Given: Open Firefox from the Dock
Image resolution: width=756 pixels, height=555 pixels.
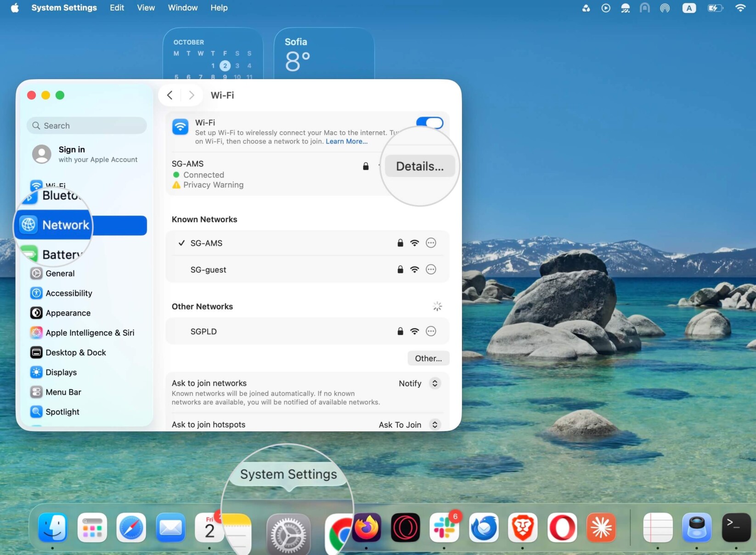Looking at the screenshot, I should pyautogui.click(x=367, y=527).
